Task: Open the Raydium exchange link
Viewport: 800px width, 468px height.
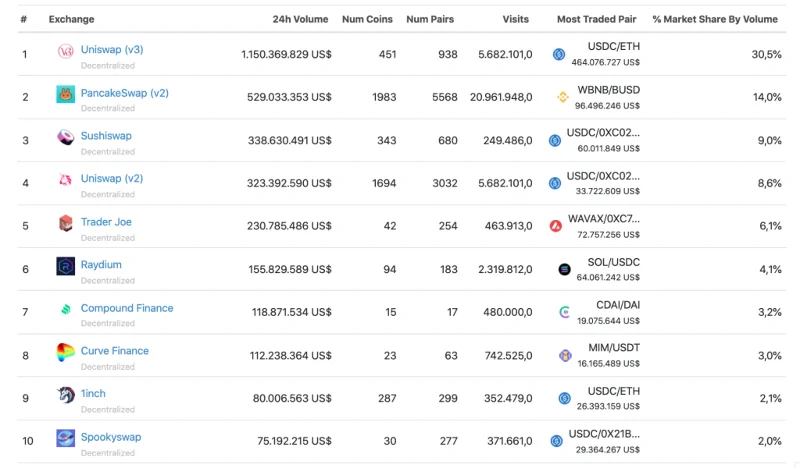Action: pyautogui.click(x=101, y=265)
